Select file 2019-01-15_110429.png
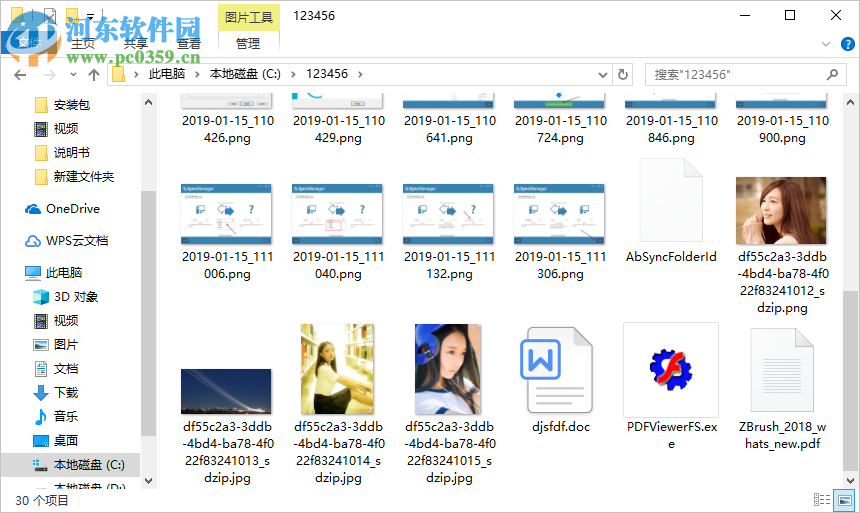 click(x=338, y=129)
